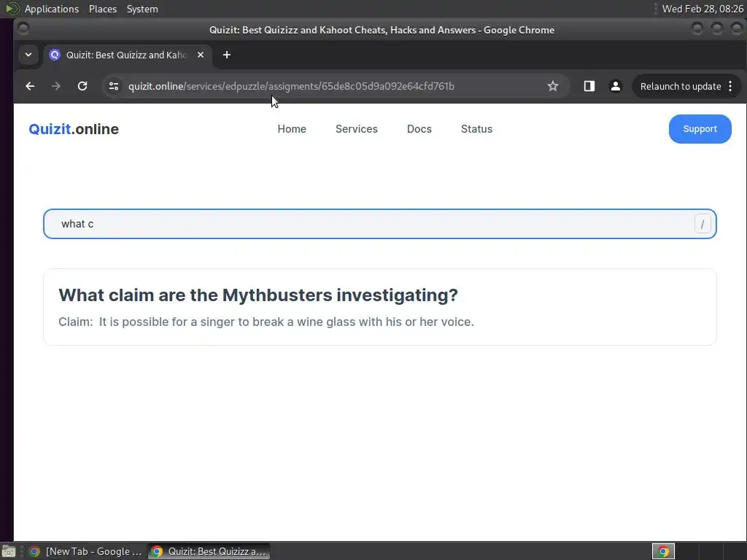Expand the tab search dropdown arrow
Viewport: 747px width, 560px height.
pyautogui.click(x=28, y=55)
